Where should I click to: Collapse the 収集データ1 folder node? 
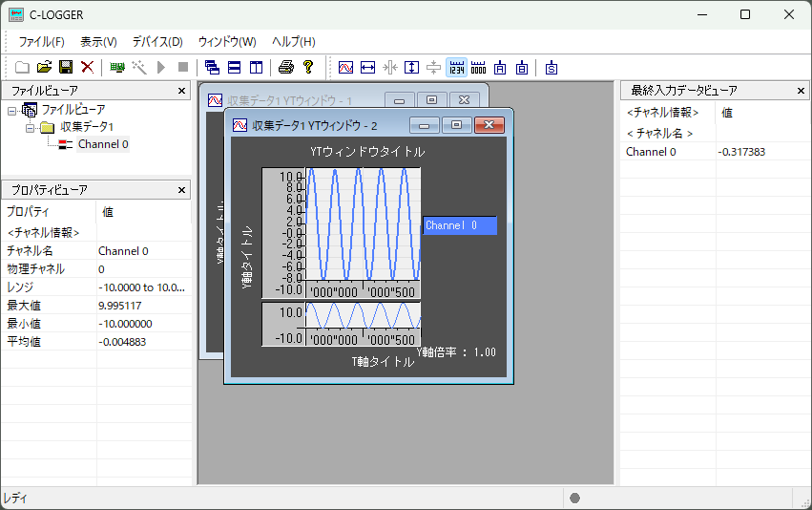point(29,127)
